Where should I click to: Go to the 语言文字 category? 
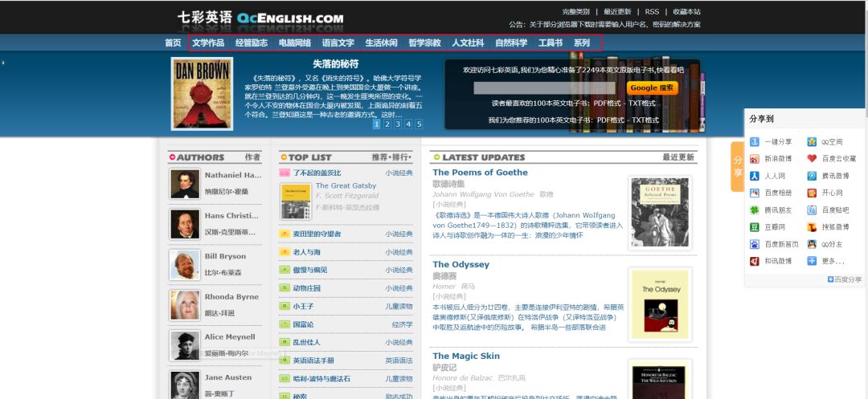(x=338, y=43)
